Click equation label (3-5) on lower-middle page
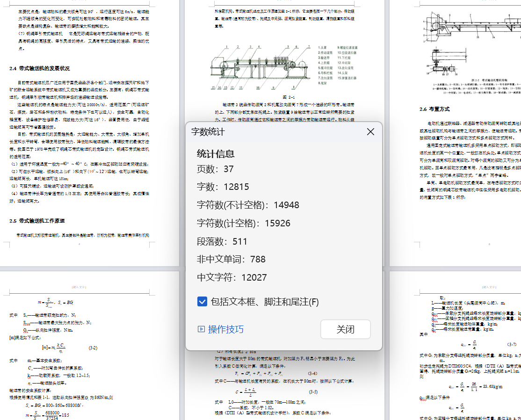Viewport: 521px width, 420px height. [313, 392]
